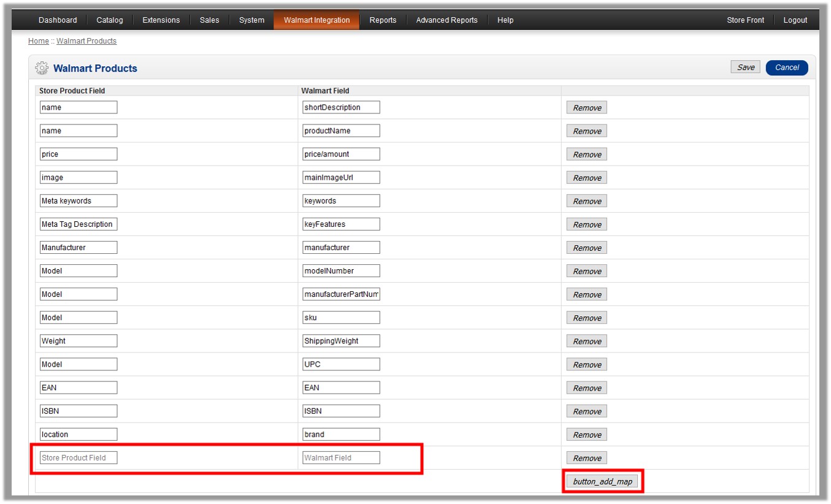Edit the productName Walmart field

pyautogui.click(x=341, y=131)
